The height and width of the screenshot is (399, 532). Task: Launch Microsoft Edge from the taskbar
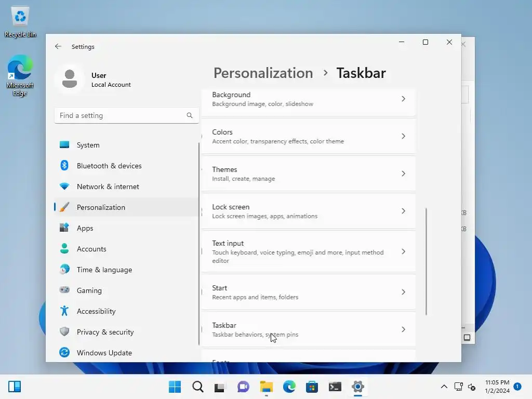click(x=289, y=387)
